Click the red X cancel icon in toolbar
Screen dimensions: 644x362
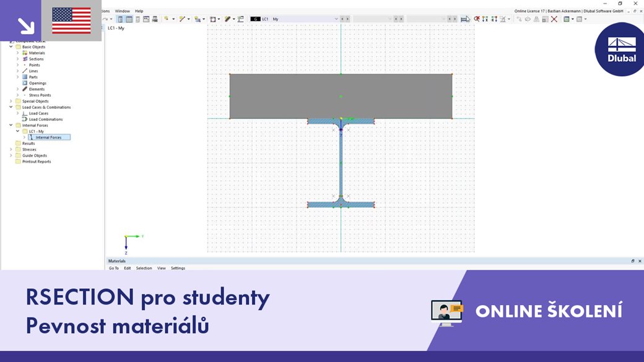click(x=554, y=19)
